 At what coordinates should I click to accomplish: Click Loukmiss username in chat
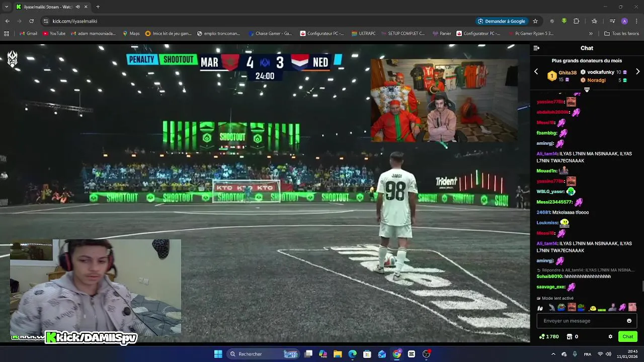[547, 223]
